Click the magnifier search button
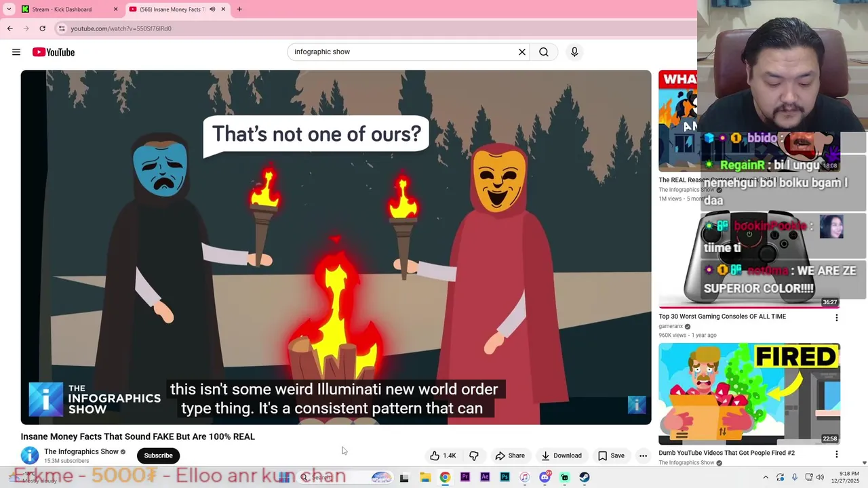The width and height of the screenshot is (868, 488). click(544, 52)
